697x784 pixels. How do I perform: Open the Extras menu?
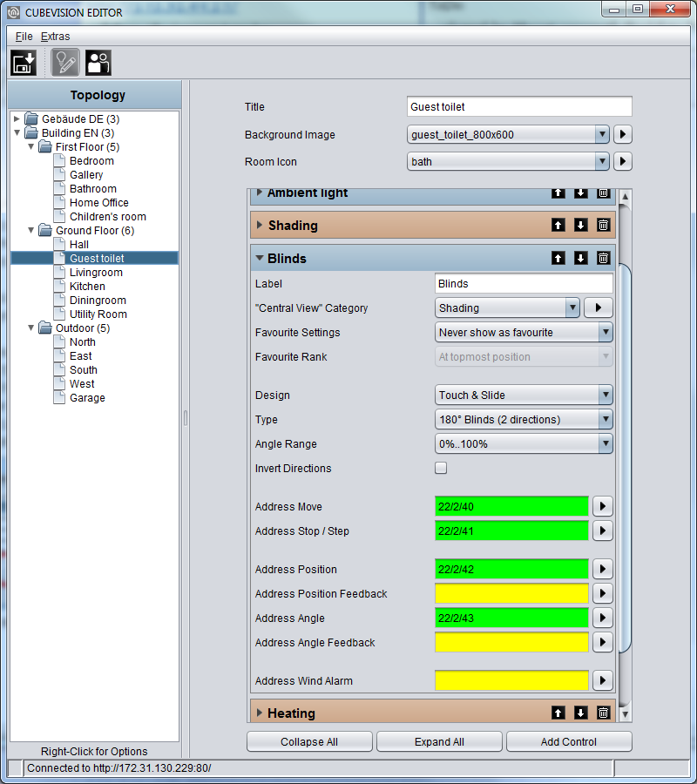click(x=55, y=37)
